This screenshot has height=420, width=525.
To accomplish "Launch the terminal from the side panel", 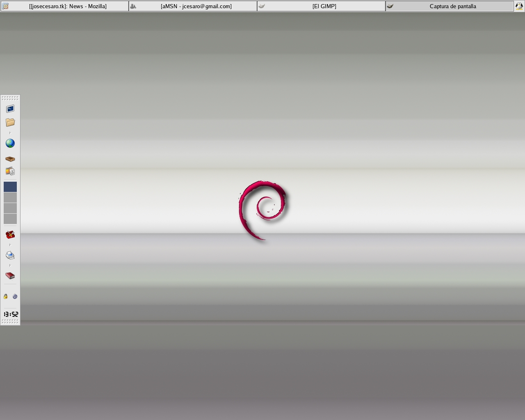I will click(10, 109).
